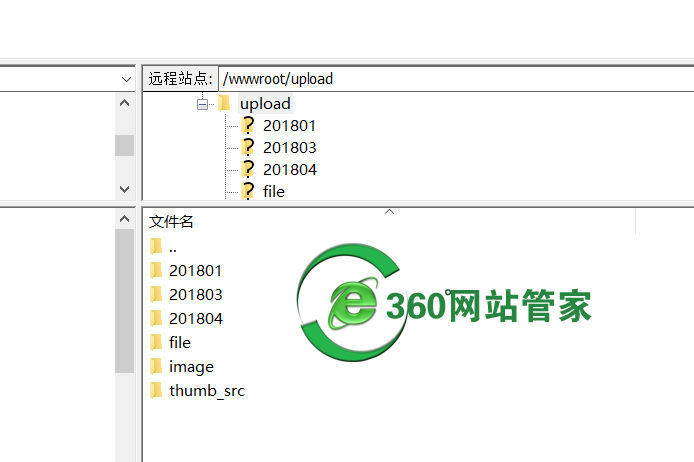This screenshot has height=462, width=694.
Task: Click folder icon of image entry
Action: [x=156, y=366]
